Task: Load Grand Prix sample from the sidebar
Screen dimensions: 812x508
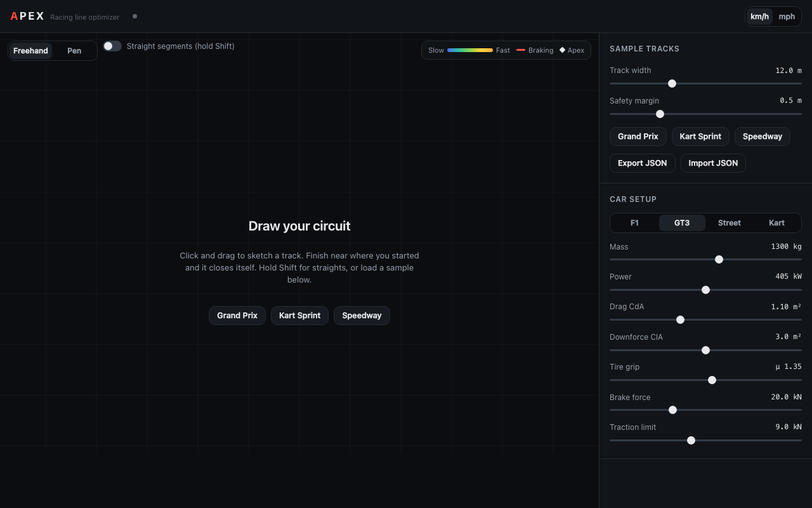Action: [x=638, y=137]
